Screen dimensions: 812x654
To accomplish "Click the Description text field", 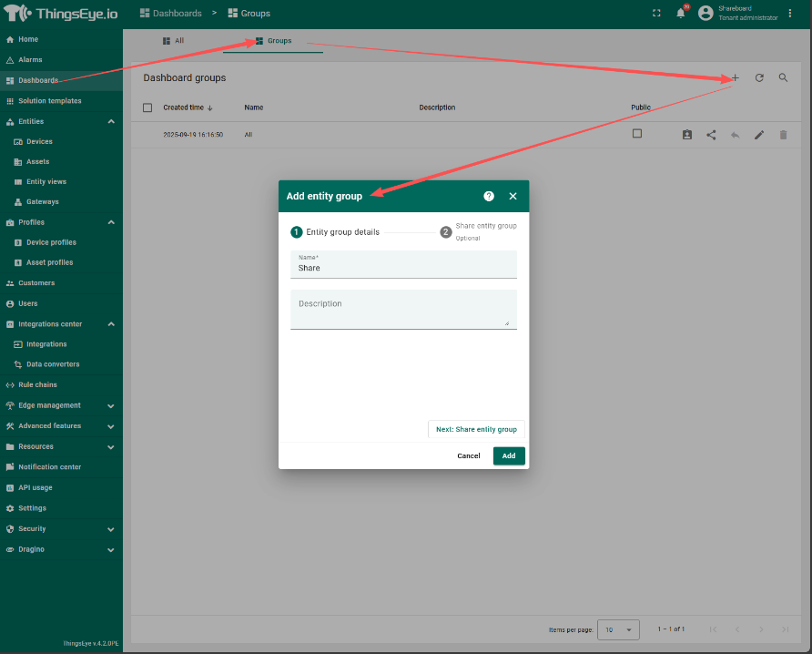I will [x=403, y=310].
